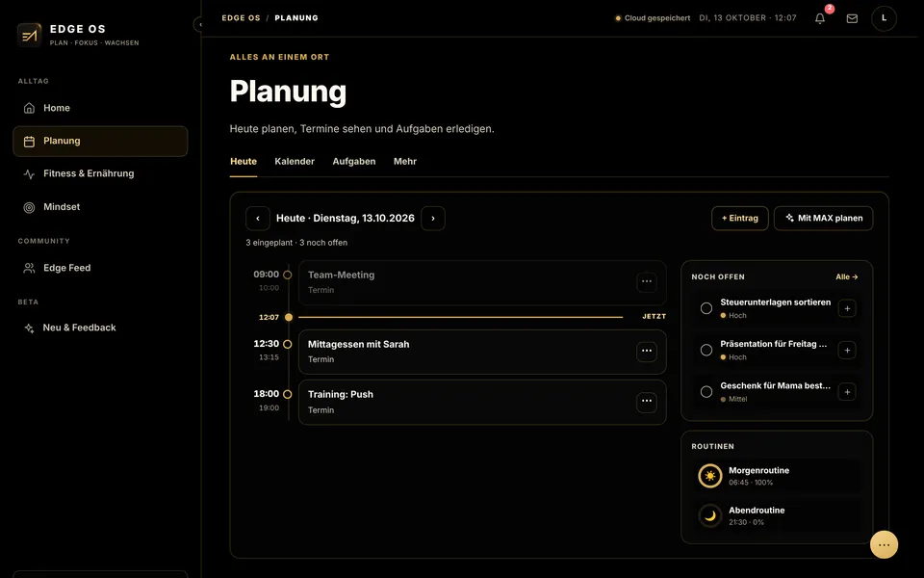The height and width of the screenshot is (578, 924).
Task: Click the 09:00 timeline dot
Action: click(x=288, y=275)
